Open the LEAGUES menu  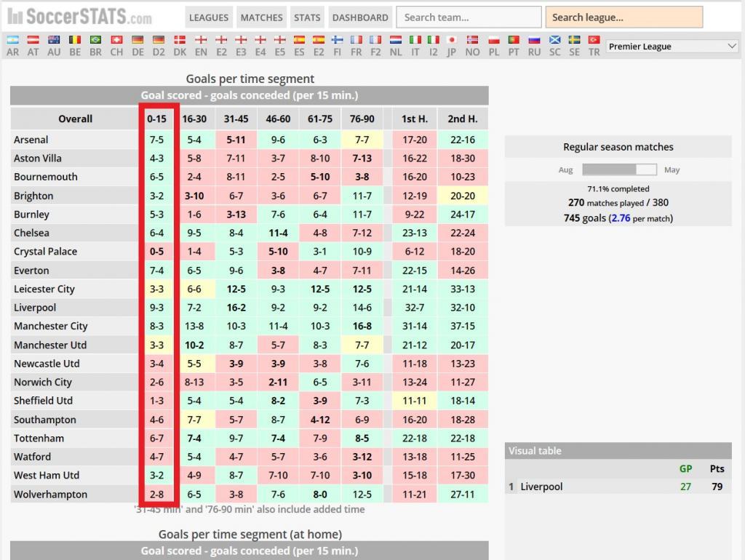(208, 17)
